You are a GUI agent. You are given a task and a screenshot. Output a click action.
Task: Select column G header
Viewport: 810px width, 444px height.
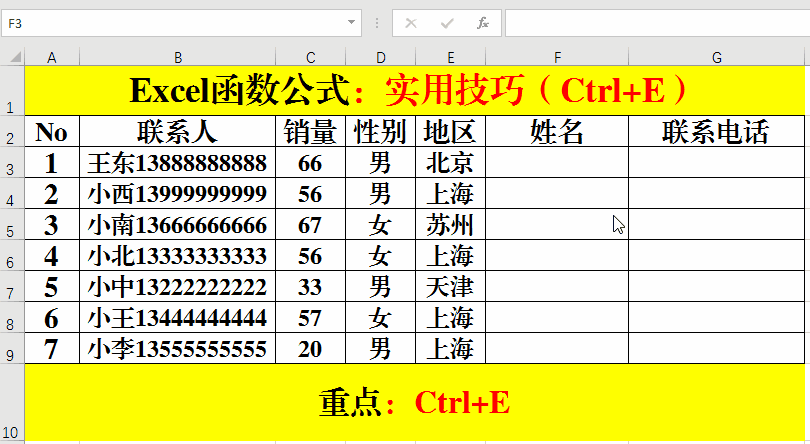pyautogui.click(x=716, y=57)
